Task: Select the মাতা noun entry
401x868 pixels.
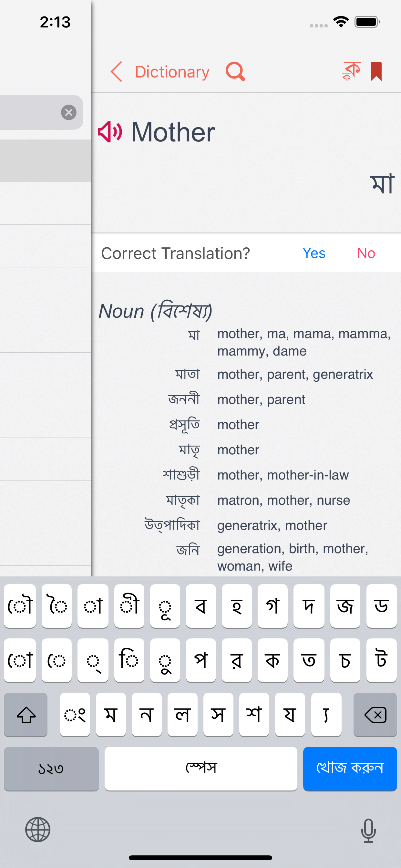Action: (x=187, y=374)
